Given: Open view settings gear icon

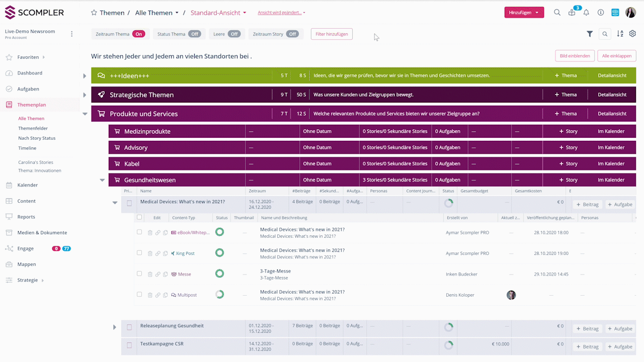Looking at the screenshot, I should [632, 34].
